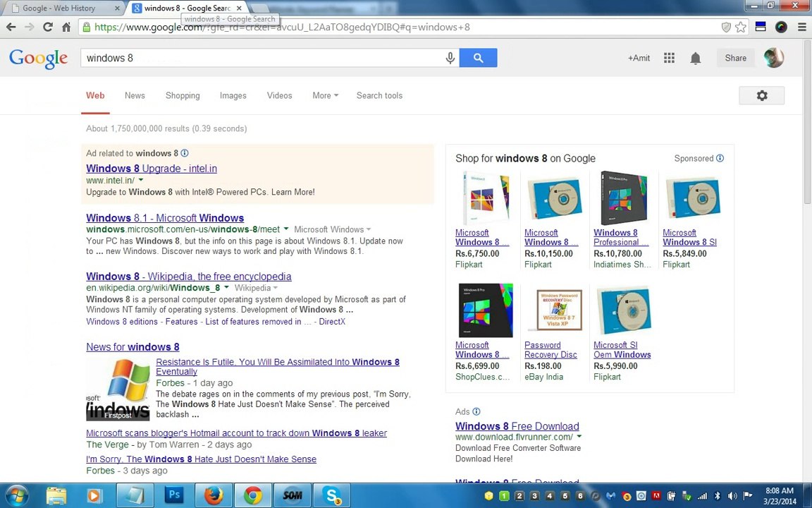Open Chrome menu hamburger icon
The height and width of the screenshot is (508, 812).
(x=801, y=27)
